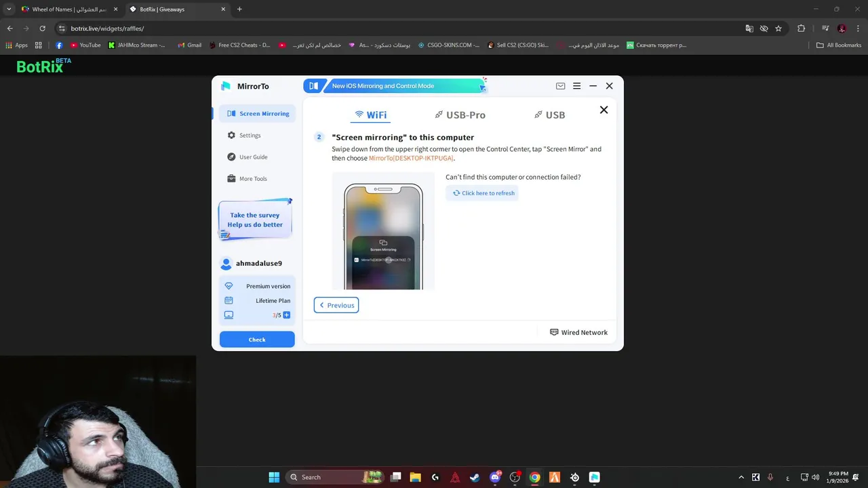
Task: Click the device count monitor icon
Action: click(229, 315)
